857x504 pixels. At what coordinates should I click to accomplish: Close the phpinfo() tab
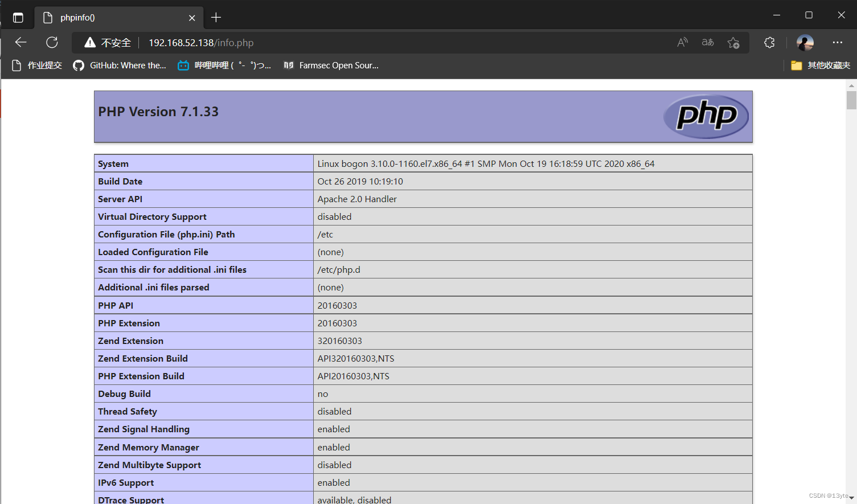coord(192,18)
